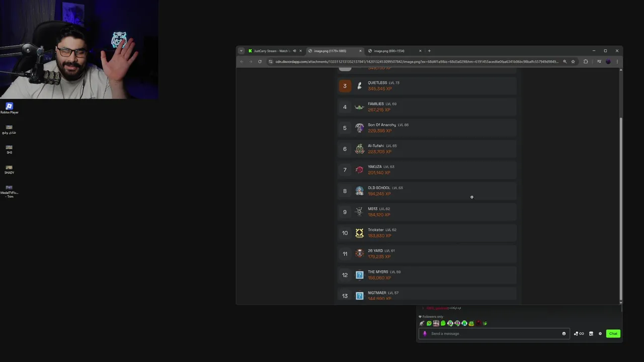644x362 pixels.
Task: Click the THE MYERS placeholder question icon
Action: (x=359, y=275)
